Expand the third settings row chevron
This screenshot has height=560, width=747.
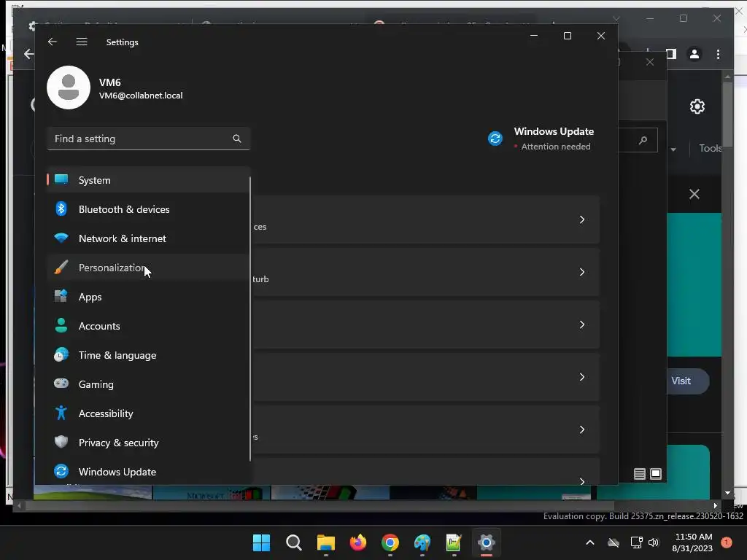(x=581, y=324)
